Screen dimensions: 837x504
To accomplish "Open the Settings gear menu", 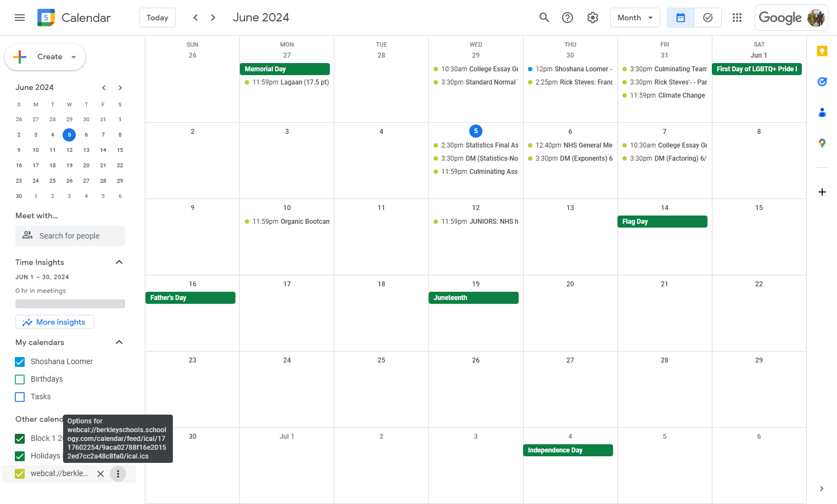I will click(x=593, y=18).
